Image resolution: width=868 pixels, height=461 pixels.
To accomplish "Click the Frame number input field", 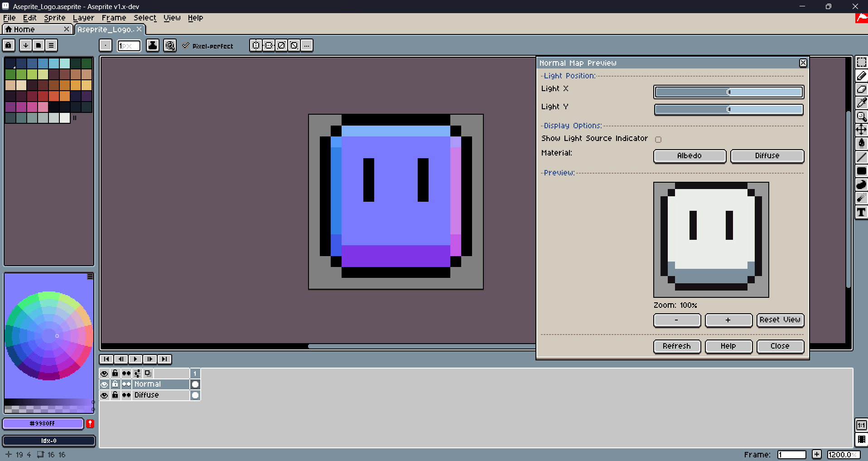I will 791,455.
